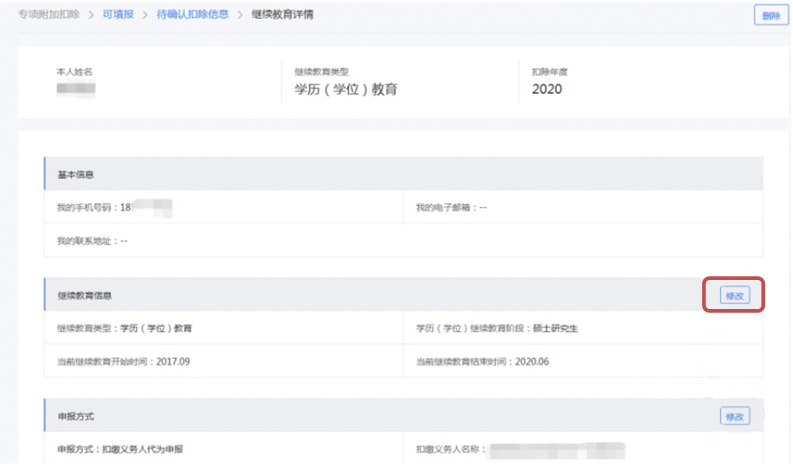Click the 我的联系地址 row
This screenshot has height=469, width=793.
[93, 241]
